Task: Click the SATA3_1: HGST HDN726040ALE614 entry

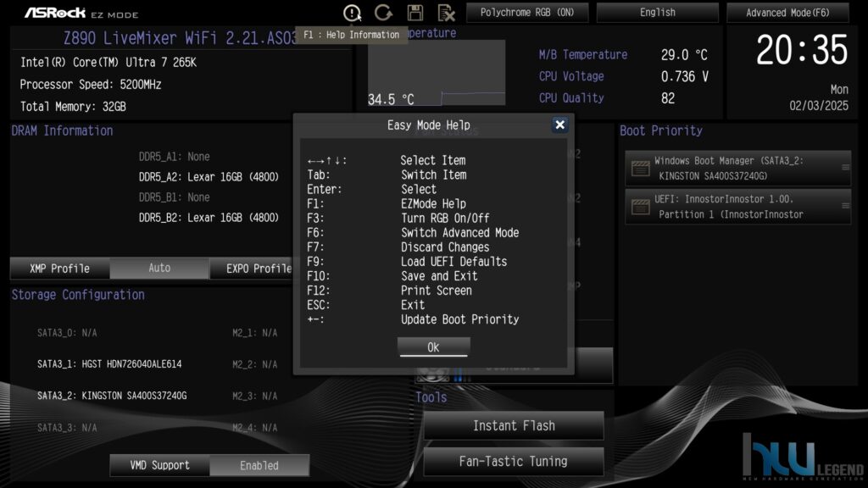Action: 109,364
